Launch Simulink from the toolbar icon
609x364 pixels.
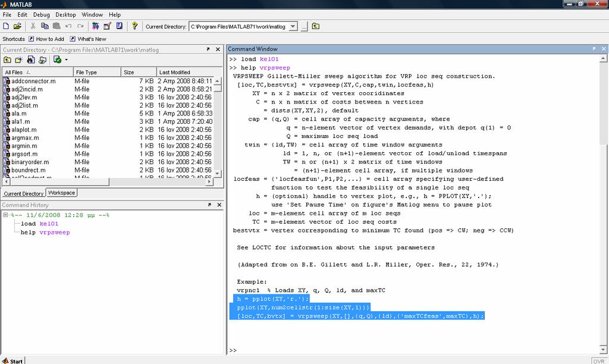click(x=96, y=26)
